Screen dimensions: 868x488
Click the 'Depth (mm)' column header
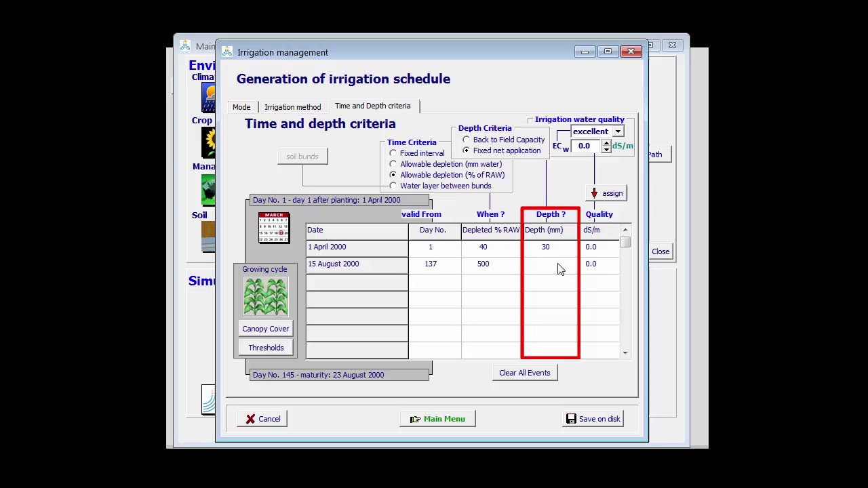point(550,230)
